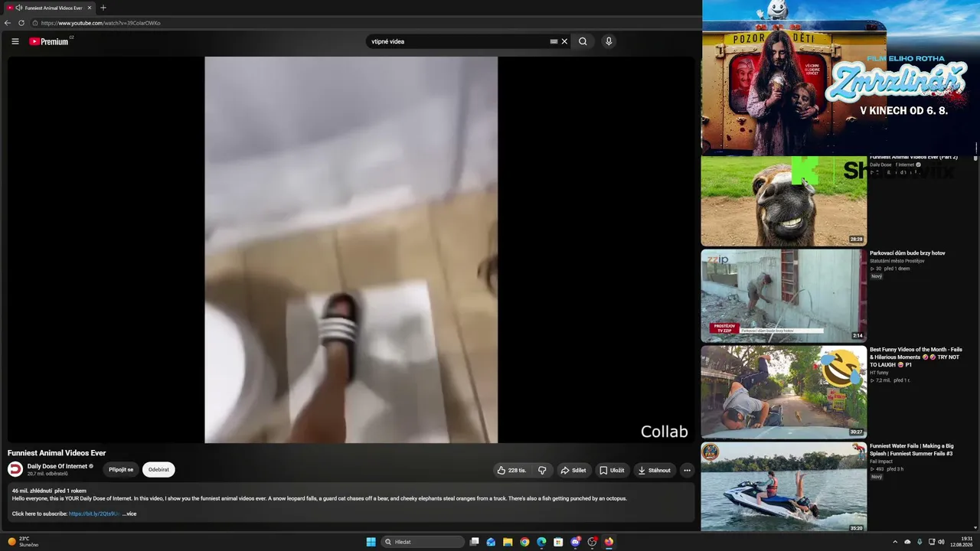Screen dimensions: 980x551
Task: Visit the HT funny channel
Action: coord(879,373)
